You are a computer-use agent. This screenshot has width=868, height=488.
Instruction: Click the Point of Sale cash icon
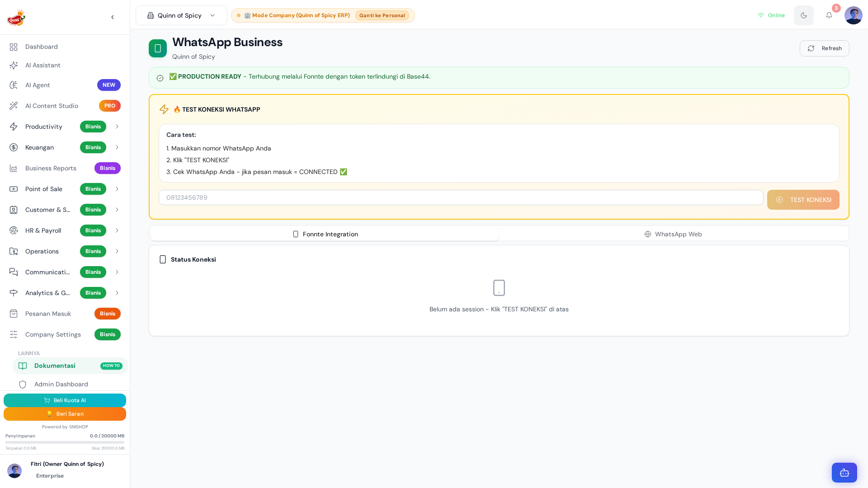pos(14,189)
